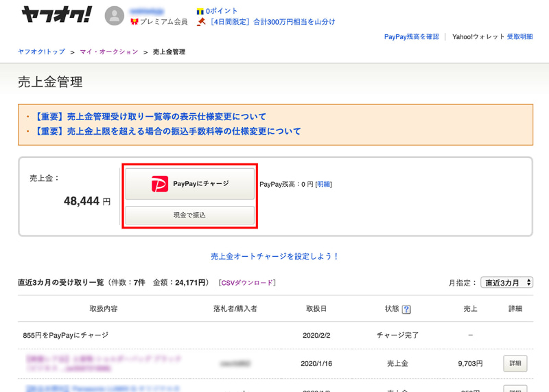Open the PayPay残高 明細 link

[323, 184]
